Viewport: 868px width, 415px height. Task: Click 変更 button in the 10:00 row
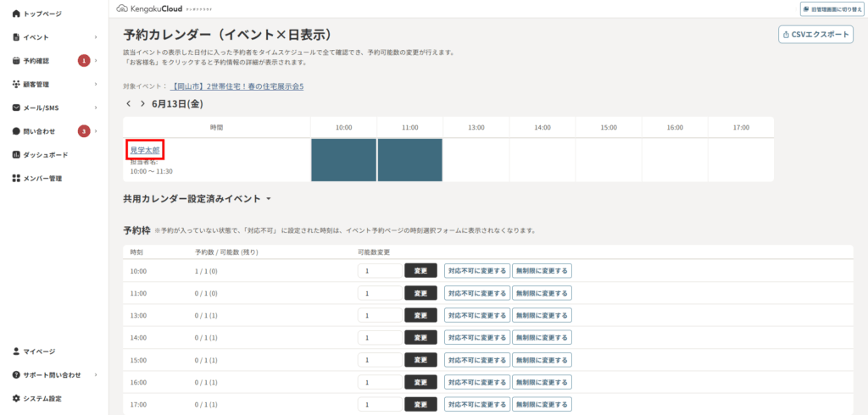point(420,270)
